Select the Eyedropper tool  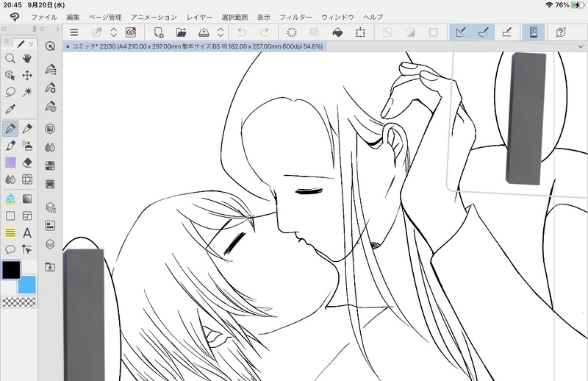point(10,109)
